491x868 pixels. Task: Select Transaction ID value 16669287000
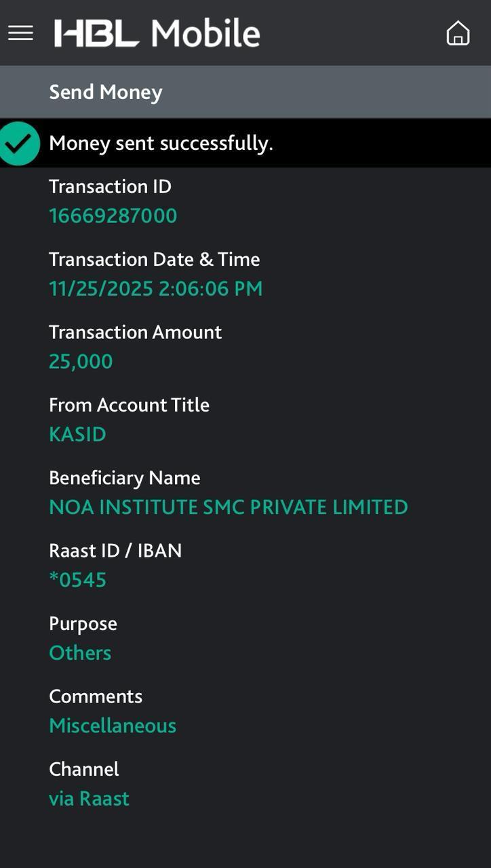pyautogui.click(x=113, y=216)
